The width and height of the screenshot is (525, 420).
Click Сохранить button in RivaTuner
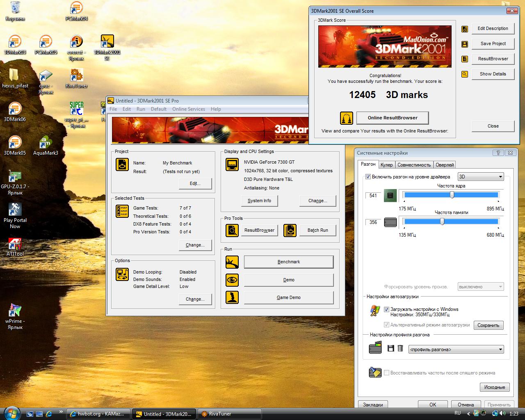coord(488,325)
